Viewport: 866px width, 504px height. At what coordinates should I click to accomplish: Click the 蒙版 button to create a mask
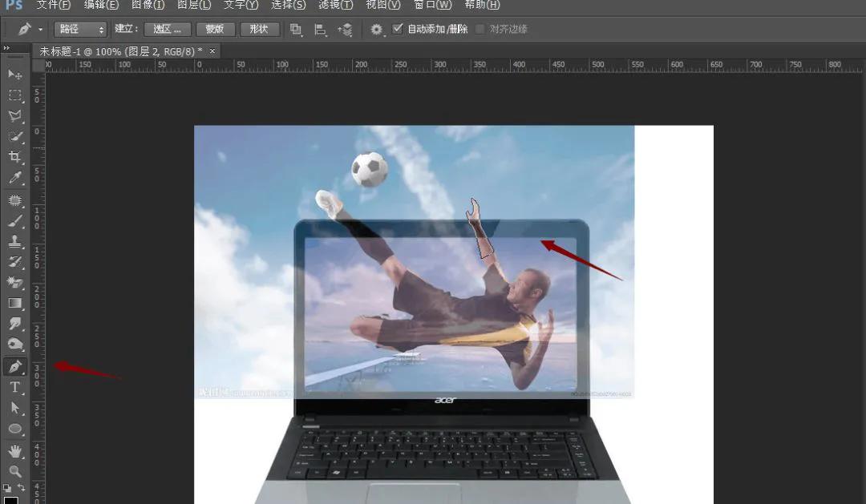pos(214,29)
